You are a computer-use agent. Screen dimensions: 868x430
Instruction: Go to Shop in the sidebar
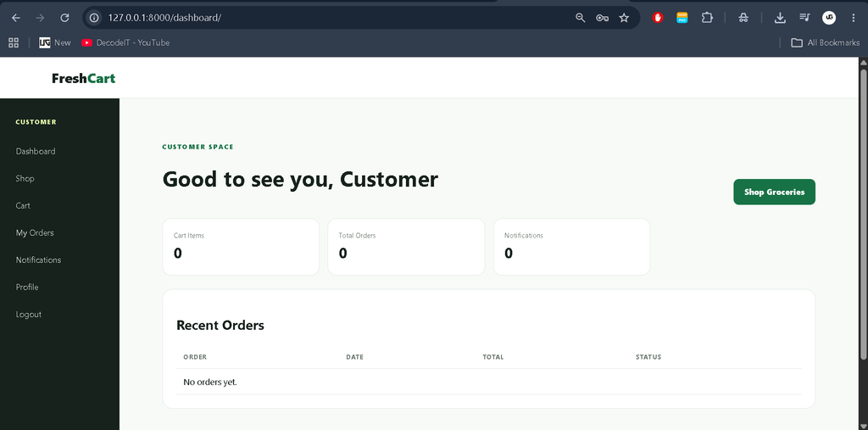tap(25, 178)
